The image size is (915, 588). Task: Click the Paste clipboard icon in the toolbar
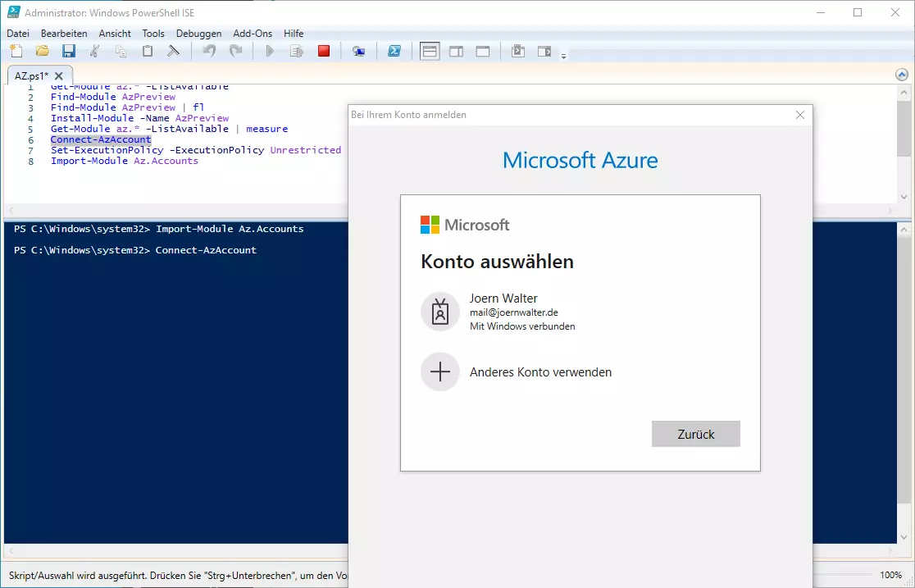tap(148, 51)
